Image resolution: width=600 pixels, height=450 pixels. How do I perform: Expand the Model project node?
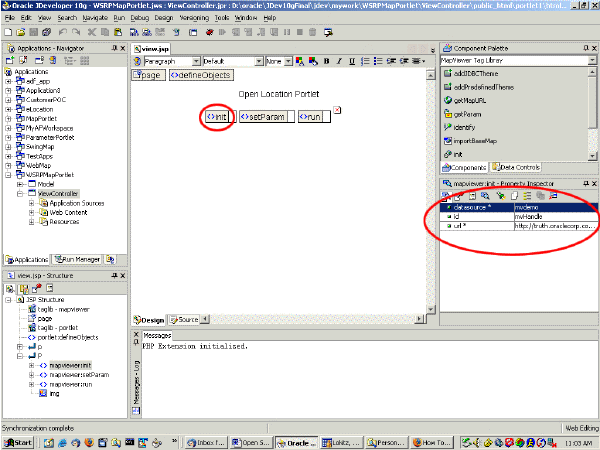point(20,184)
